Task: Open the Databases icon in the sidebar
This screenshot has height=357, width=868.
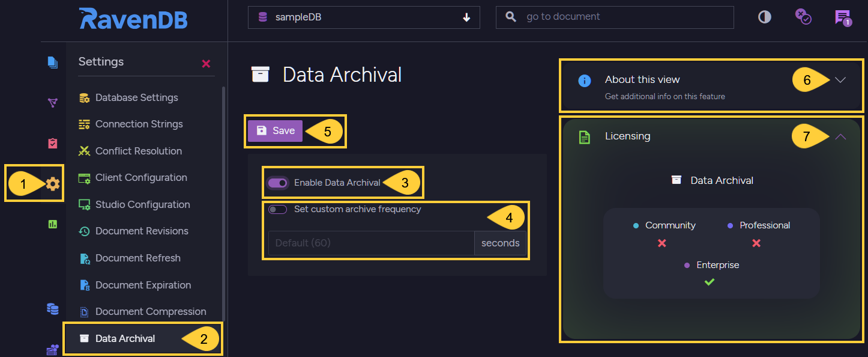Action: point(53,309)
